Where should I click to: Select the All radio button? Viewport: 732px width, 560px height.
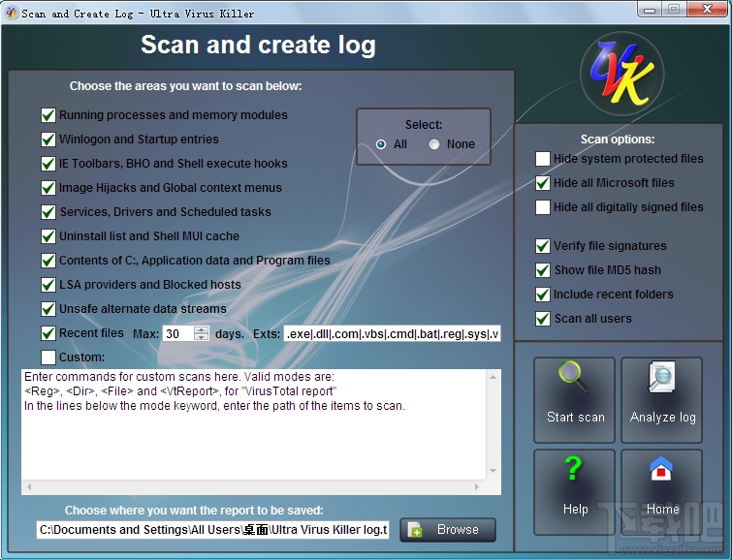pos(381,144)
